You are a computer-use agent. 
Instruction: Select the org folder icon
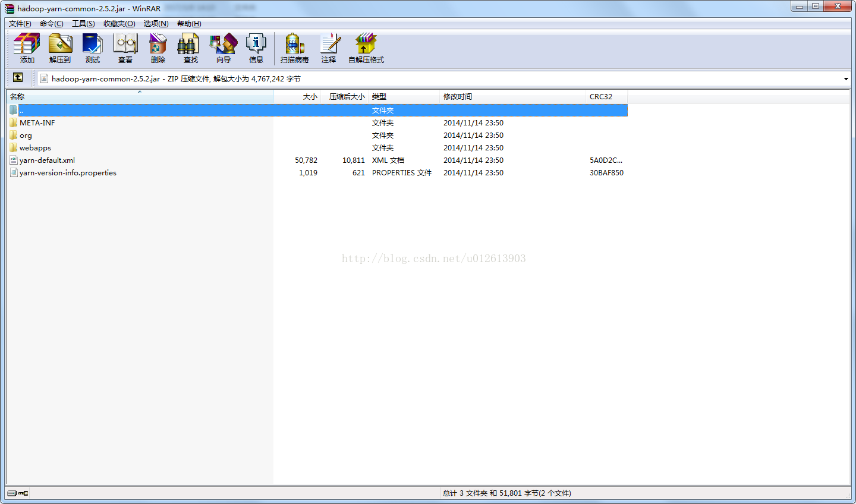click(x=14, y=135)
